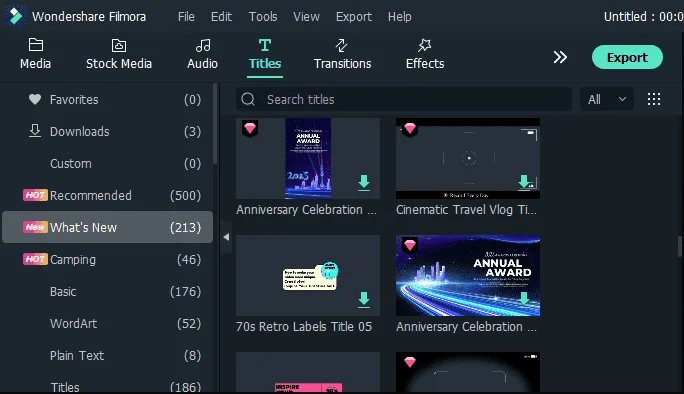684x394 pixels.
Task: Click the category list scrollbar
Action: pyautogui.click(x=215, y=124)
